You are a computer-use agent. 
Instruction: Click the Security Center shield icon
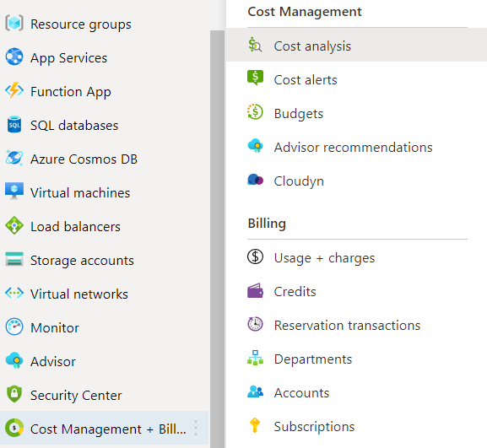(x=14, y=394)
